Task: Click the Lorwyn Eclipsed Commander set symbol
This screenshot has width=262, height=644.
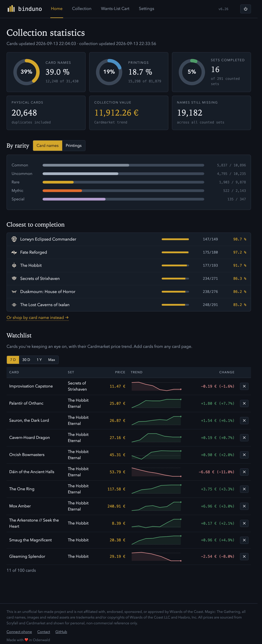Action: click(14, 239)
